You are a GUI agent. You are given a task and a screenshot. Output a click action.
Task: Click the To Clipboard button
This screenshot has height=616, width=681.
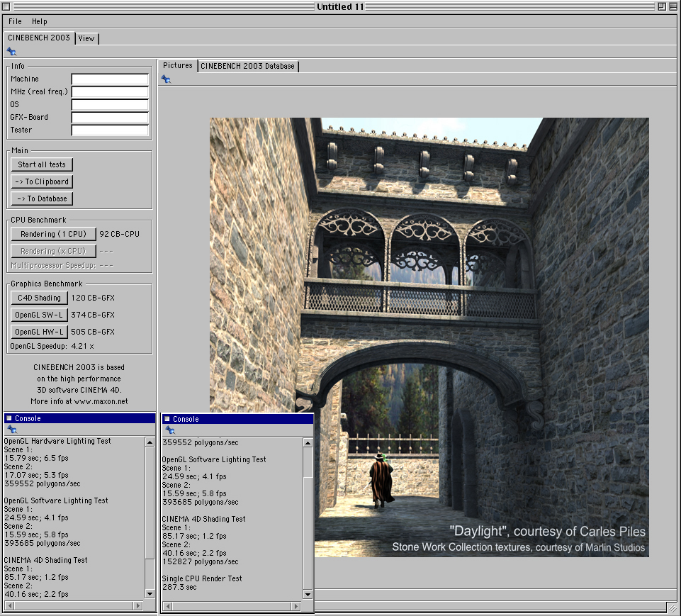tap(42, 181)
